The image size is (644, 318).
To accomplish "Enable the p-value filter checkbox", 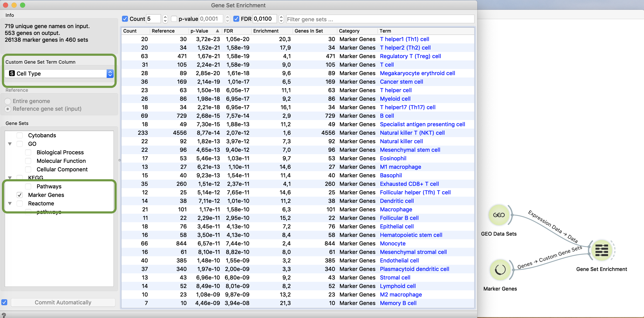I will pyautogui.click(x=174, y=19).
